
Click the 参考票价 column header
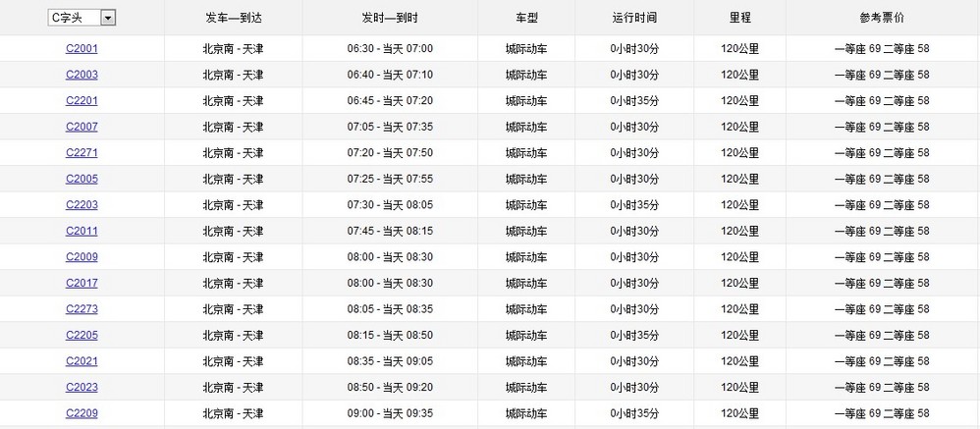pos(882,18)
